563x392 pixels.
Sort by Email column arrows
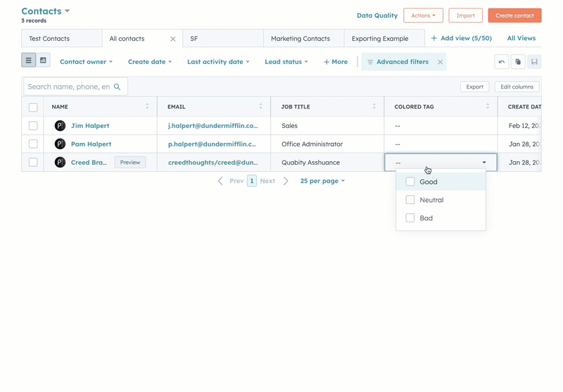(260, 106)
